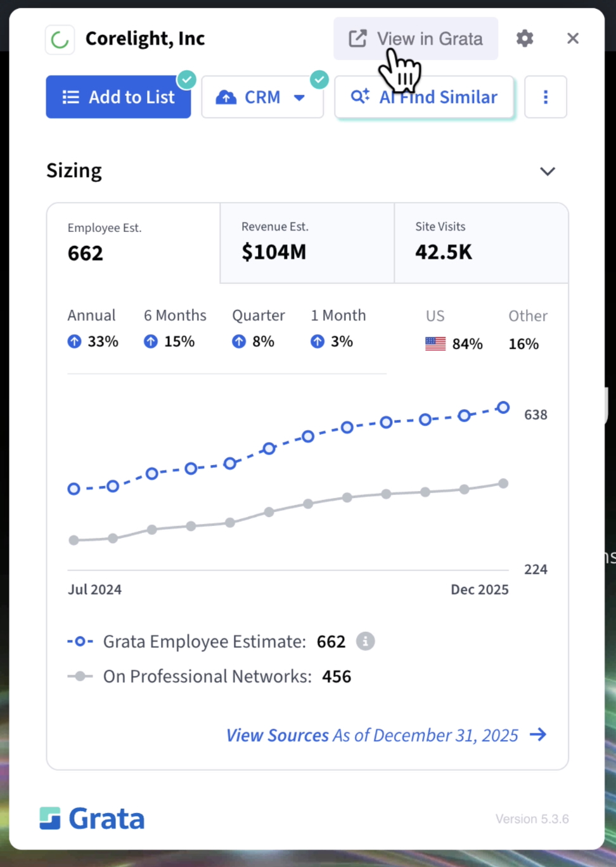Click the cloud upload icon on CRM button
The image size is (616, 867).
pos(226,97)
